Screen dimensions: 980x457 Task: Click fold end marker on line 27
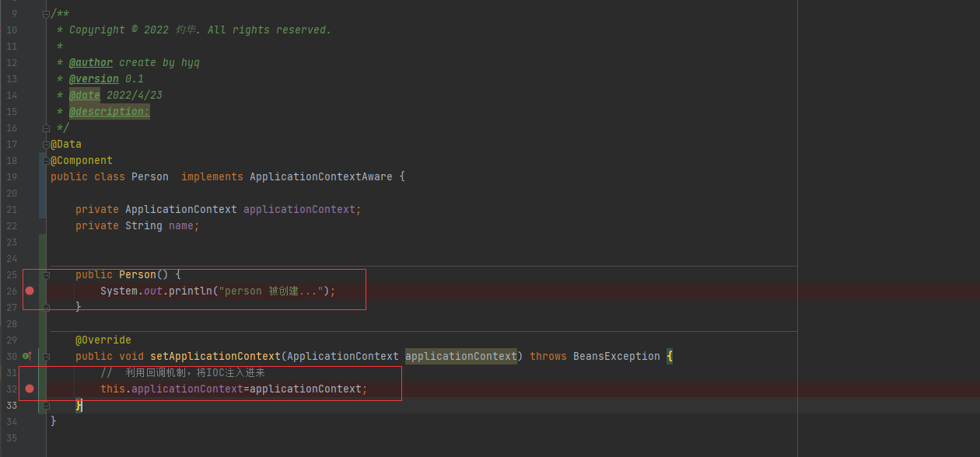pyautogui.click(x=47, y=308)
